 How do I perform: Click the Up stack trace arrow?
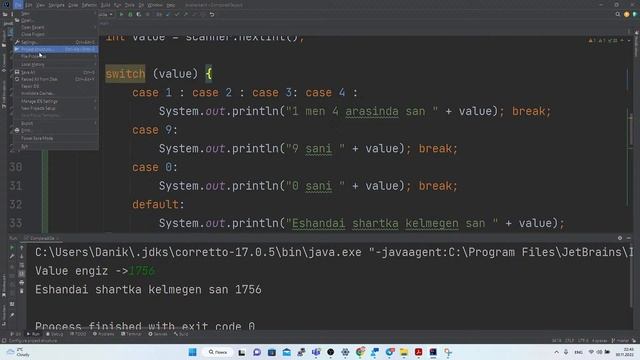click(x=22, y=248)
